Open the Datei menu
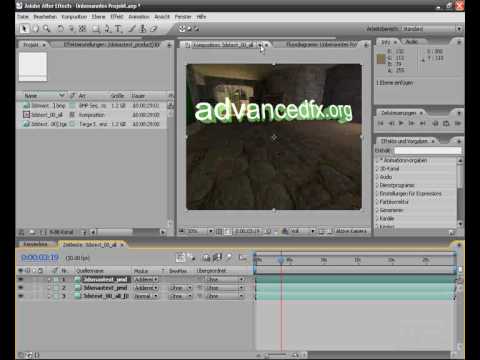The height and width of the screenshot is (360, 480). click(23, 17)
